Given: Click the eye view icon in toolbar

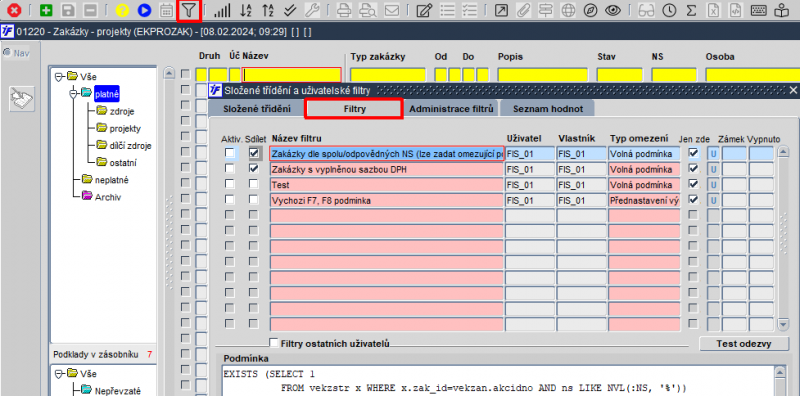Looking at the screenshot, I should (x=613, y=10).
